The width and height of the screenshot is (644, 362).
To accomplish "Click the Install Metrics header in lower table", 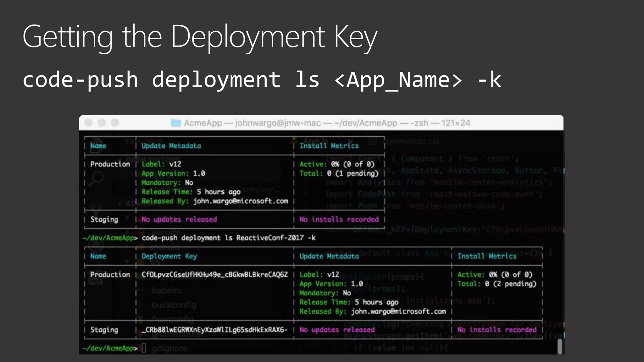I will pos(487,256).
